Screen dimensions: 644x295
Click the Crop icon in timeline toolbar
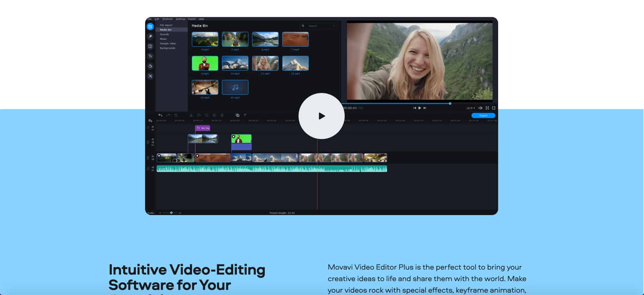point(207,115)
